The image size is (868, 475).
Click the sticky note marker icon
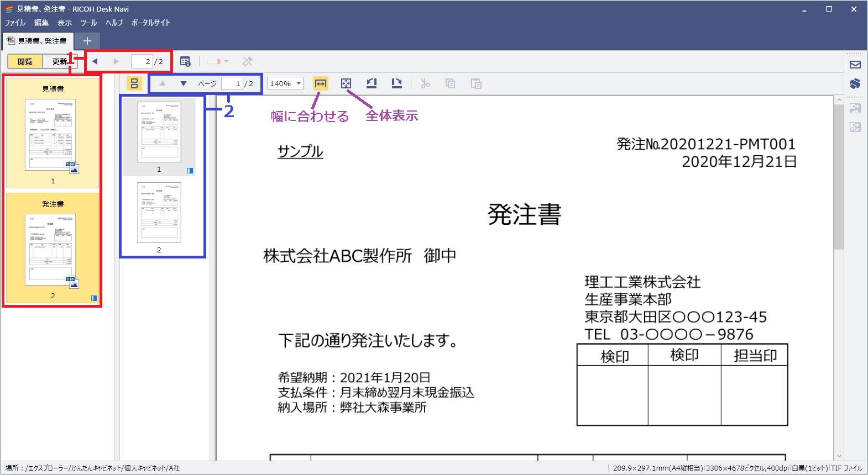(x=214, y=61)
